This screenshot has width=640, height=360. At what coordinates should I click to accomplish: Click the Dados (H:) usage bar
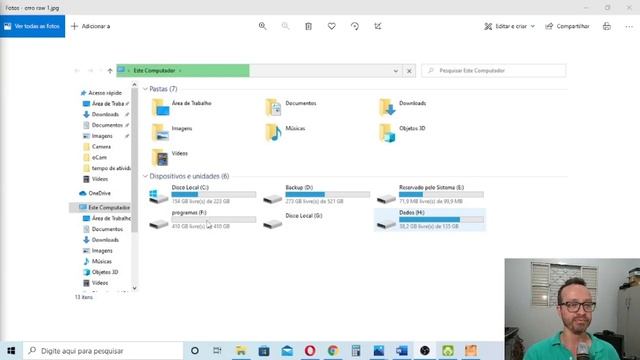(x=441, y=220)
